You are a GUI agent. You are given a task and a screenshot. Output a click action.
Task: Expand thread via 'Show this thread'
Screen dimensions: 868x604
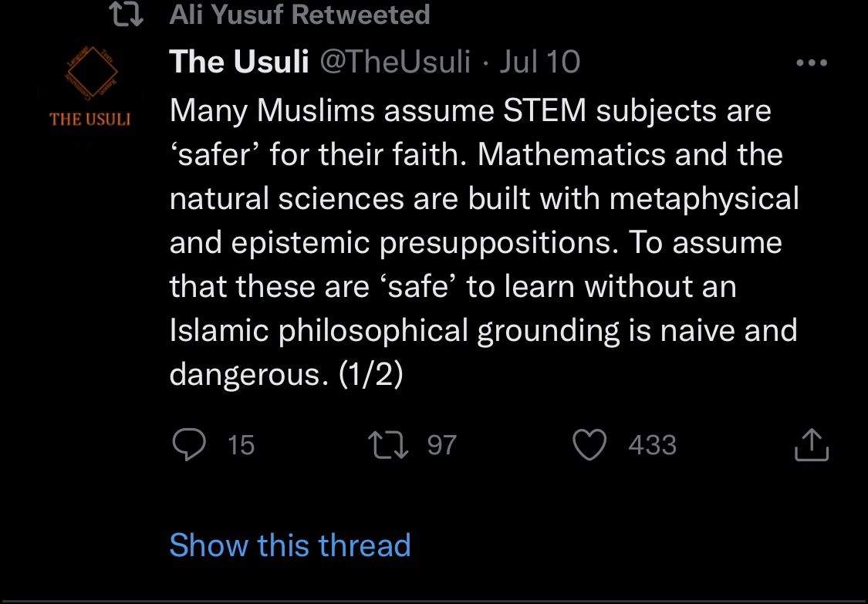coord(290,545)
